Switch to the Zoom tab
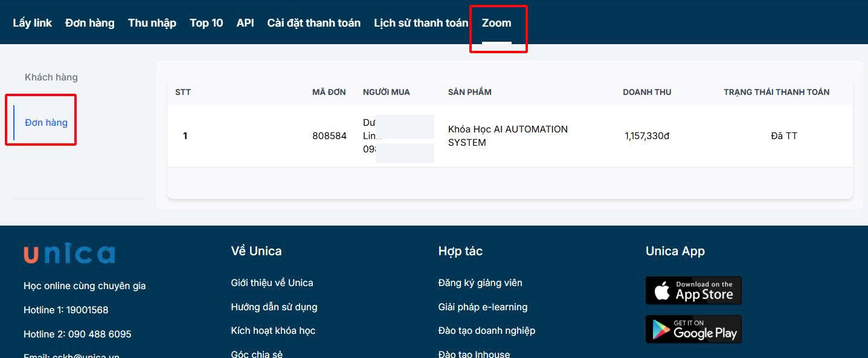 (x=497, y=23)
